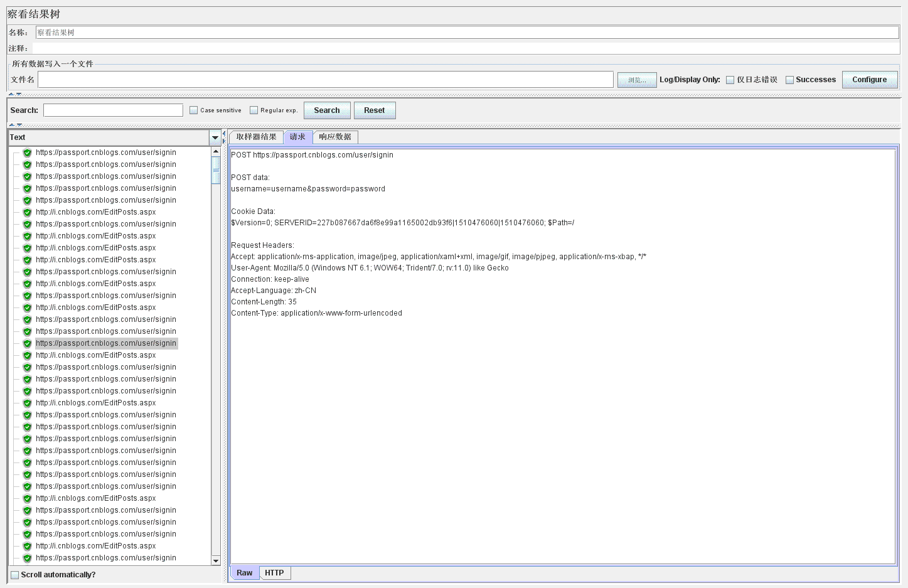
Task: Check the Regular exp. box
Action: (x=254, y=110)
